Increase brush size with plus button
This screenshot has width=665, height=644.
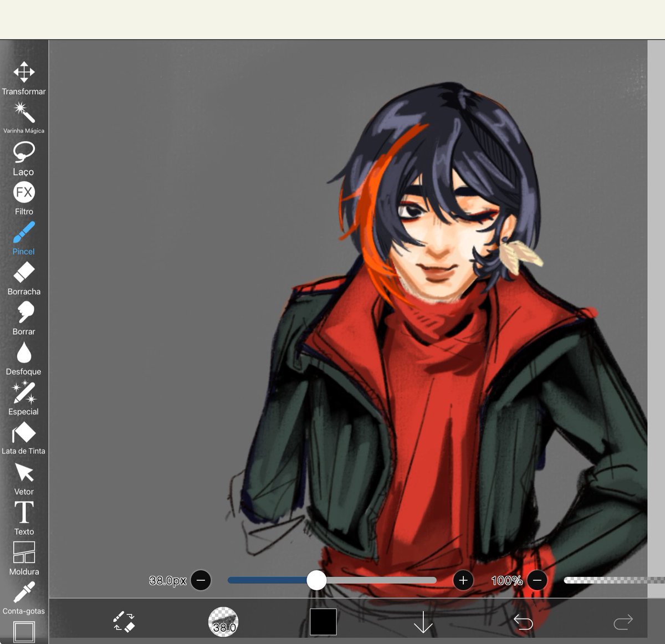pos(463,580)
